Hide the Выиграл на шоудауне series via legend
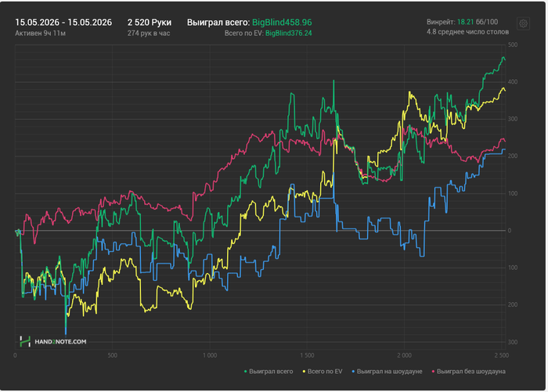548x392 pixels. [x=389, y=372]
